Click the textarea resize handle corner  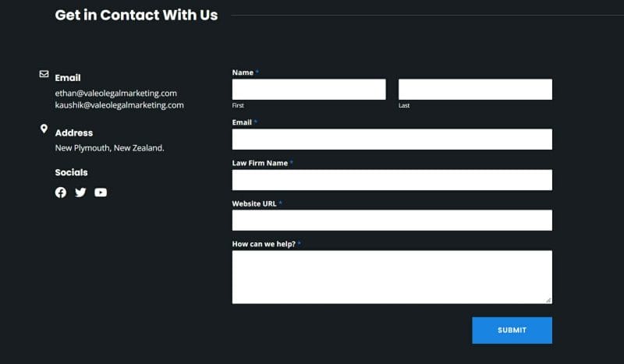(548, 300)
